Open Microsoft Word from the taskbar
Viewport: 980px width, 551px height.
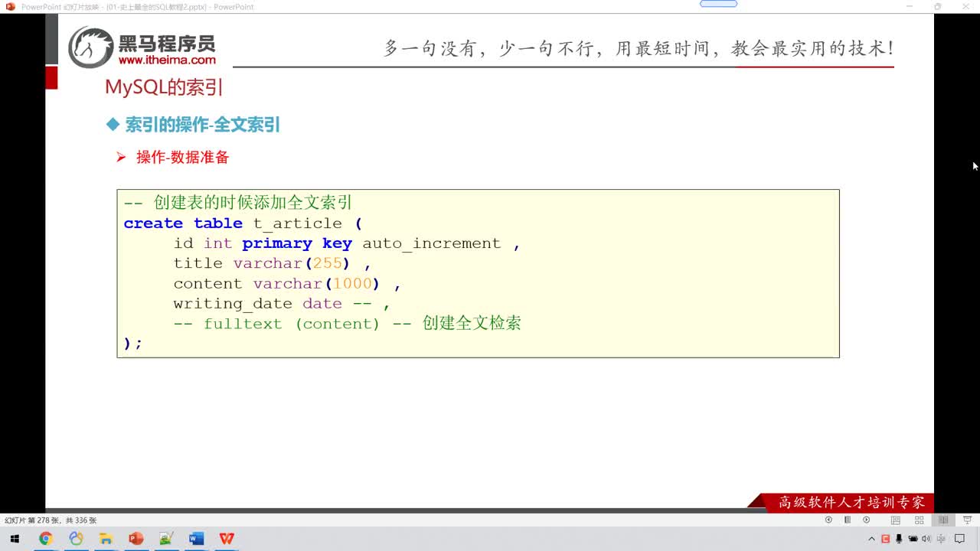point(196,539)
